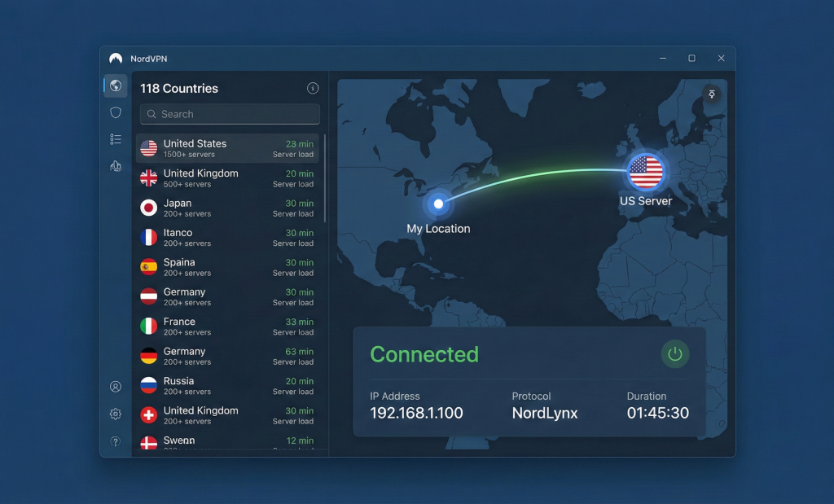This screenshot has width=834, height=504.
Task: Select the Japan server entry
Action: click(x=228, y=208)
